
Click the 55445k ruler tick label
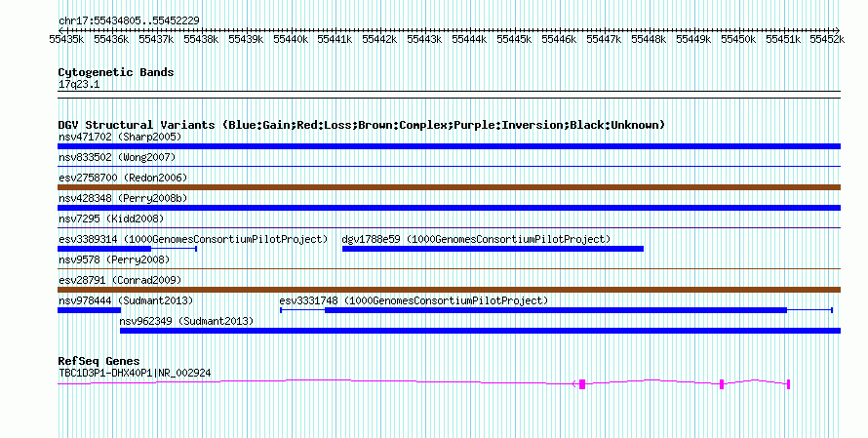pos(514,39)
